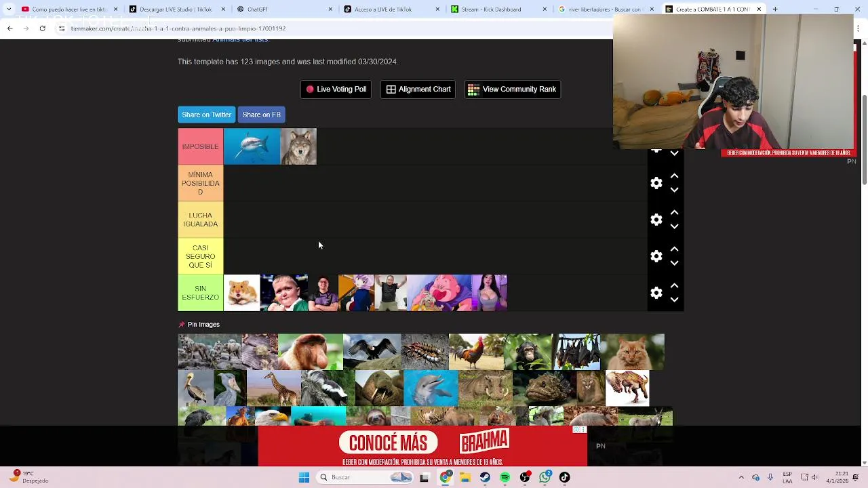Reload the current page
The width and height of the screenshot is (868, 488).
coord(42,28)
